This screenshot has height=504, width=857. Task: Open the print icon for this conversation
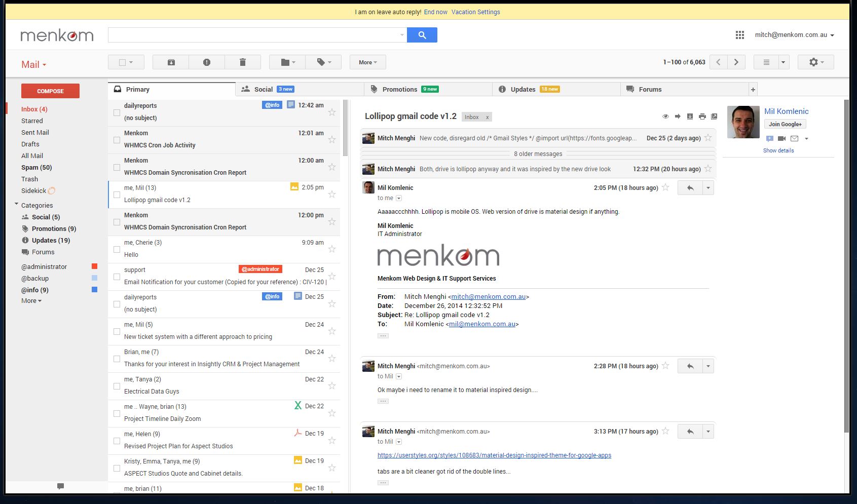(702, 117)
